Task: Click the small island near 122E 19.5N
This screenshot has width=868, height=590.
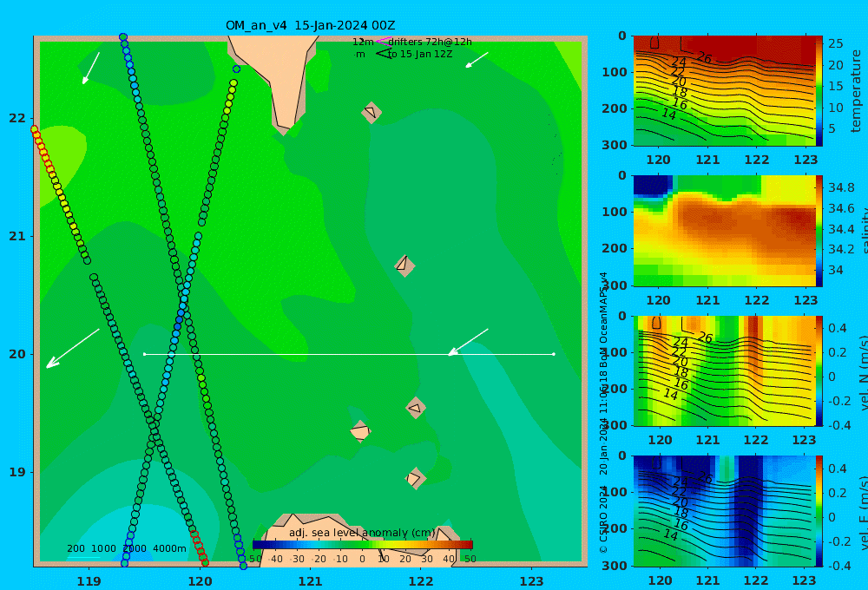Action: click(x=416, y=408)
